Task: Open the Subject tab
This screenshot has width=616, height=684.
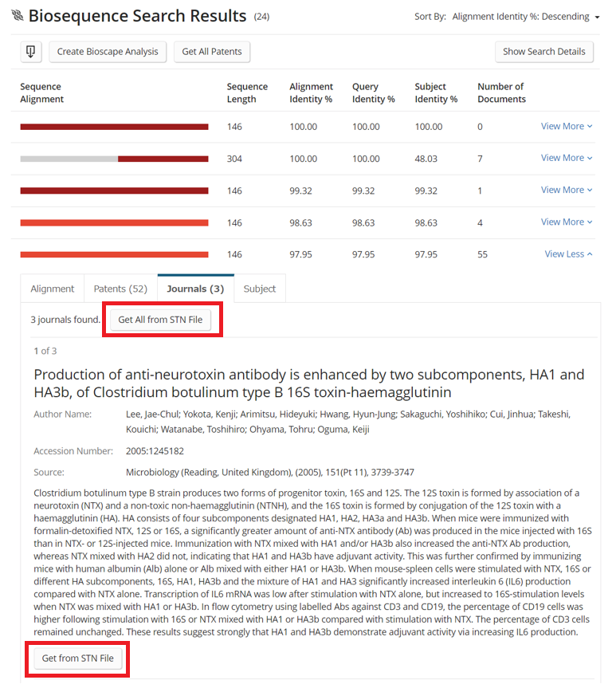Action: (x=260, y=289)
